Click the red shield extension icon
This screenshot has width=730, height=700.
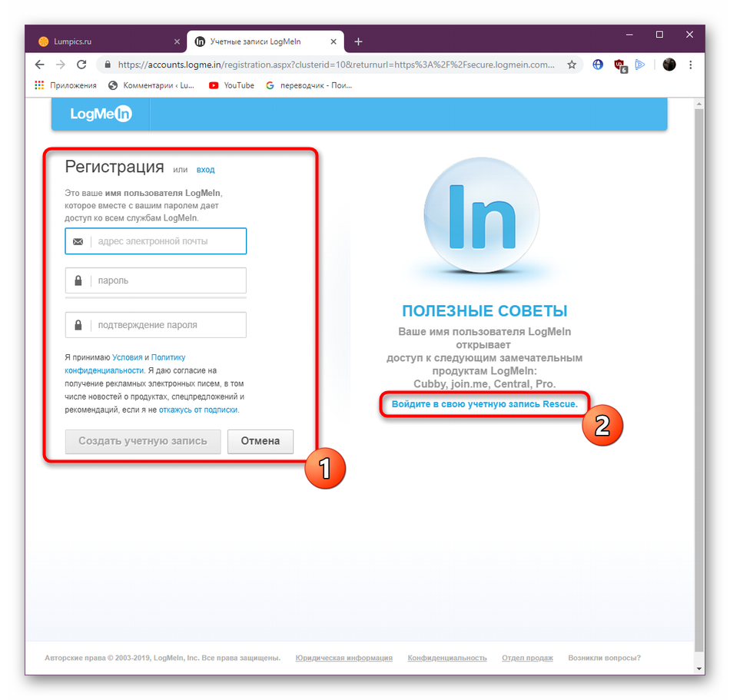coord(620,65)
